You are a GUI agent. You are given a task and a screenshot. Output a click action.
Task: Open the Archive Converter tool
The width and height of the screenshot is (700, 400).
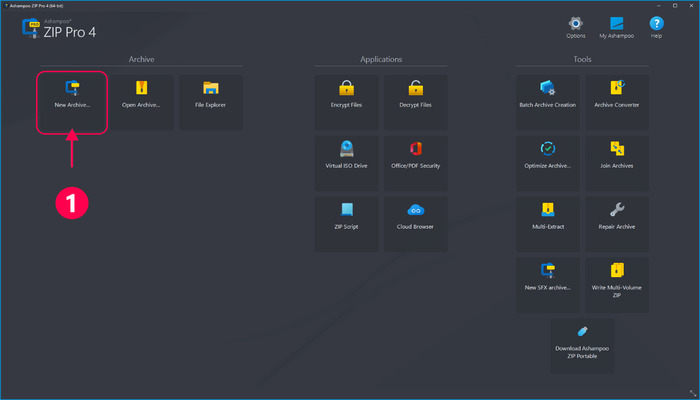[x=617, y=102]
